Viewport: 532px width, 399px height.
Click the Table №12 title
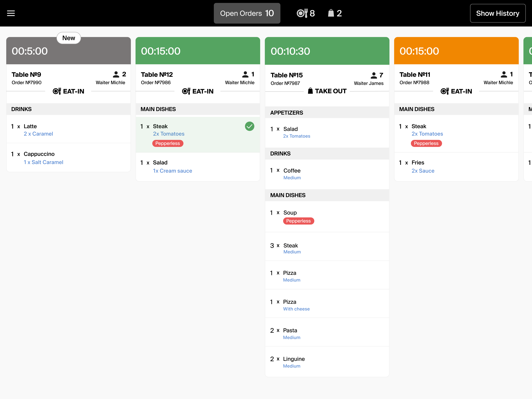pyautogui.click(x=157, y=74)
